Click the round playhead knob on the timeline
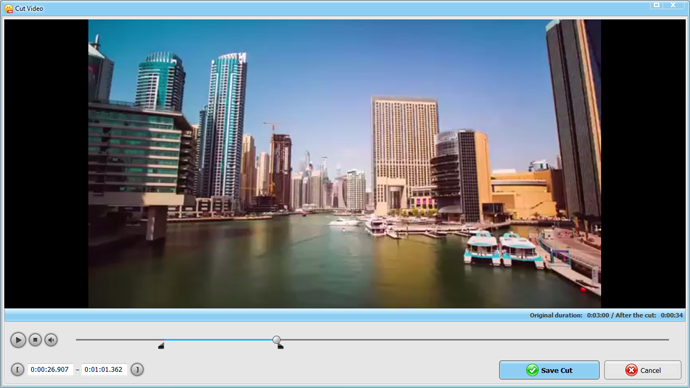Image resolution: width=690 pixels, height=388 pixels. click(x=276, y=340)
